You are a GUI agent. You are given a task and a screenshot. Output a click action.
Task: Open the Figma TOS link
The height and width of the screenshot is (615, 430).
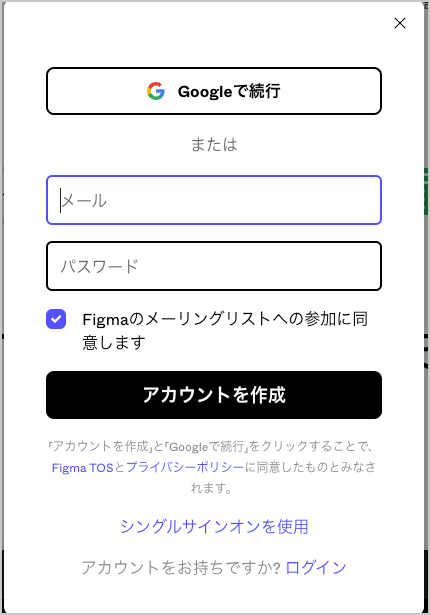click(x=82, y=468)
